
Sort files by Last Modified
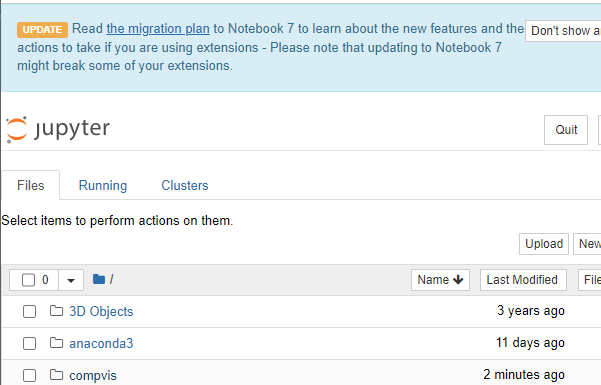click(x=523, y=280)
